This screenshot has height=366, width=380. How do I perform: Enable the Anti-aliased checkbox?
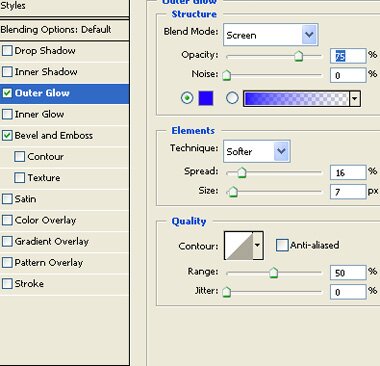pyautogui.click(x=282, y=245)
